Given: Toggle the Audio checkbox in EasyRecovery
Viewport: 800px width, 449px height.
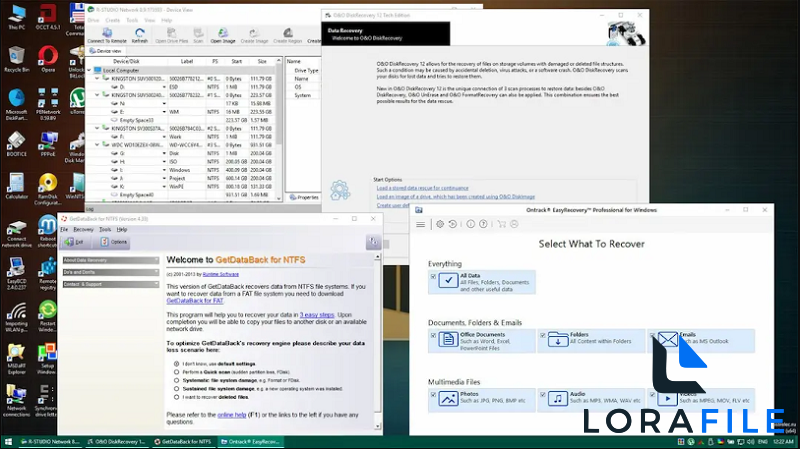Looking at the screenshot, I should (543, 395).
